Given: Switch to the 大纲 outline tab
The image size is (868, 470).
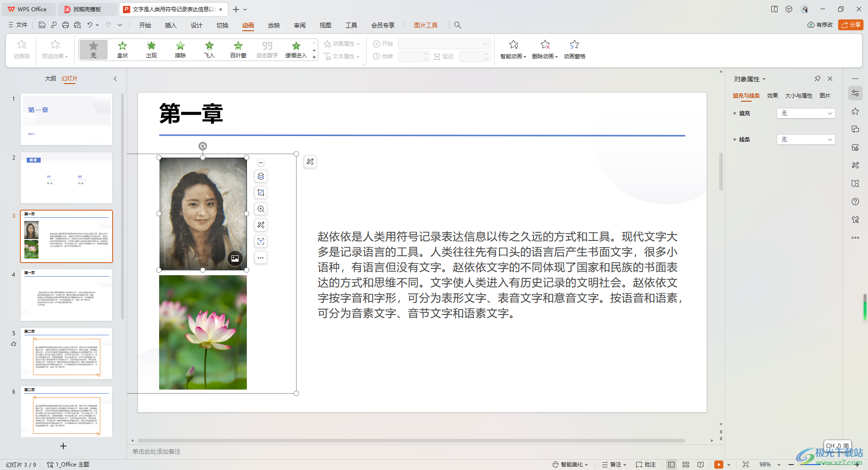Looking at the screenshot, I should pyautogui.click(x=50, y=79).
